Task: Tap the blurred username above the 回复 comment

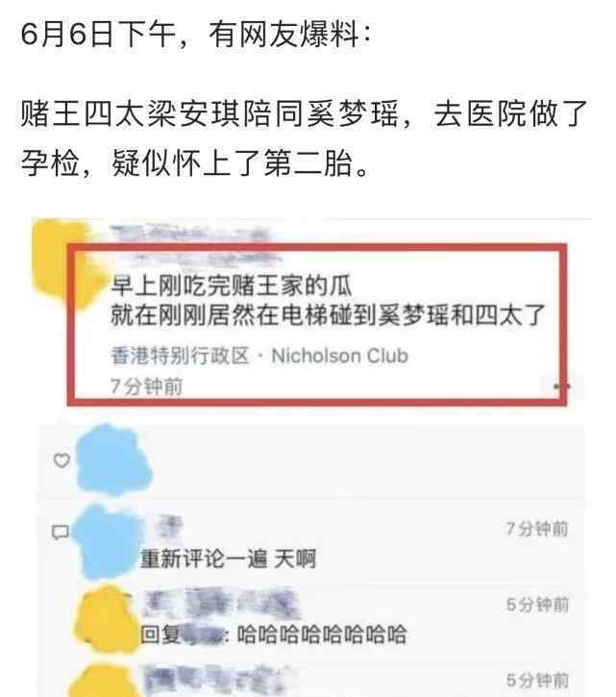Action: pyautogui.click(x=221, y=603)
